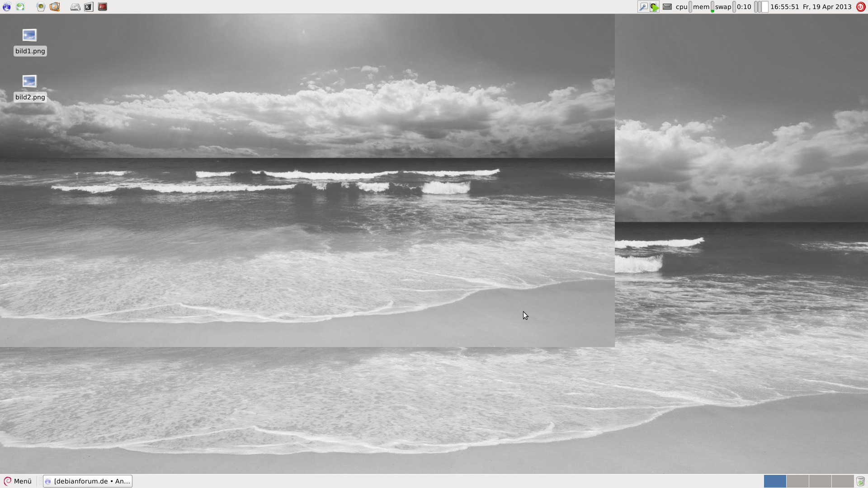Click the green play arrow tray icon
The width and height of the screenshot is (868, 488).
[x=654, y=7]
